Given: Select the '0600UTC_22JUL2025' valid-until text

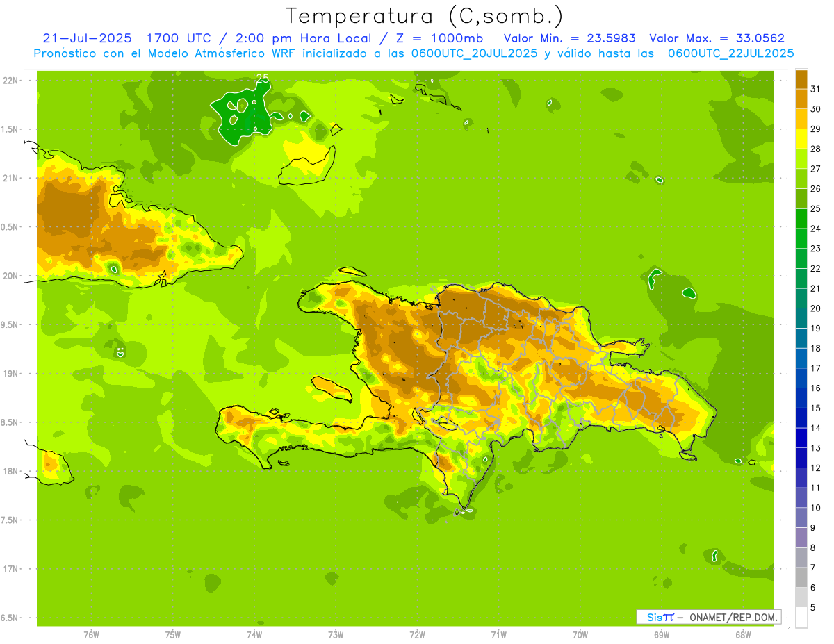Looking at the screenshot, I should click(730, 53).
